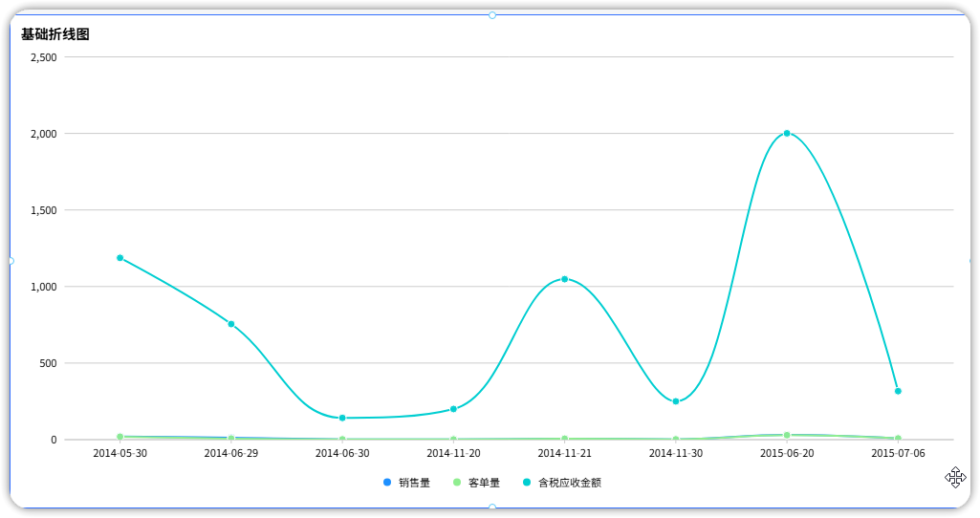980x518 pixels.
Task: Click the 2014-05-30 客单量 green point
Action: (x=120, y=437)
